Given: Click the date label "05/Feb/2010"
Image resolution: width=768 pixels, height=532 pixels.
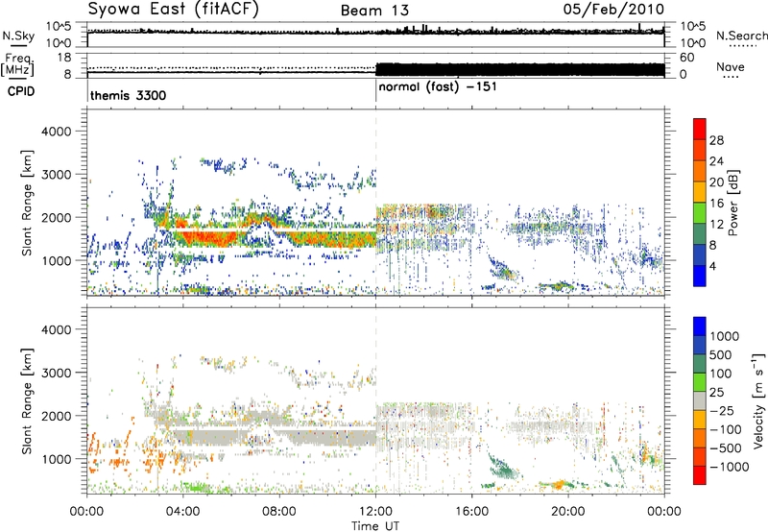Looking at the screenshot, I should 613,9.
